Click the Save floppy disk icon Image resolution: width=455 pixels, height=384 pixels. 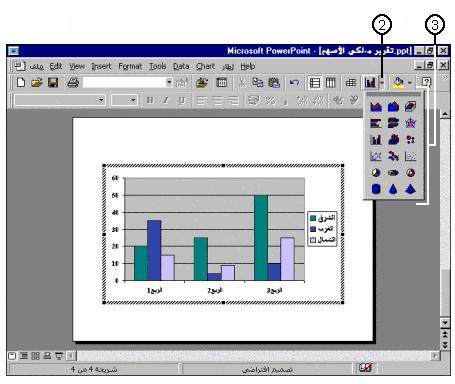point(53,82)
